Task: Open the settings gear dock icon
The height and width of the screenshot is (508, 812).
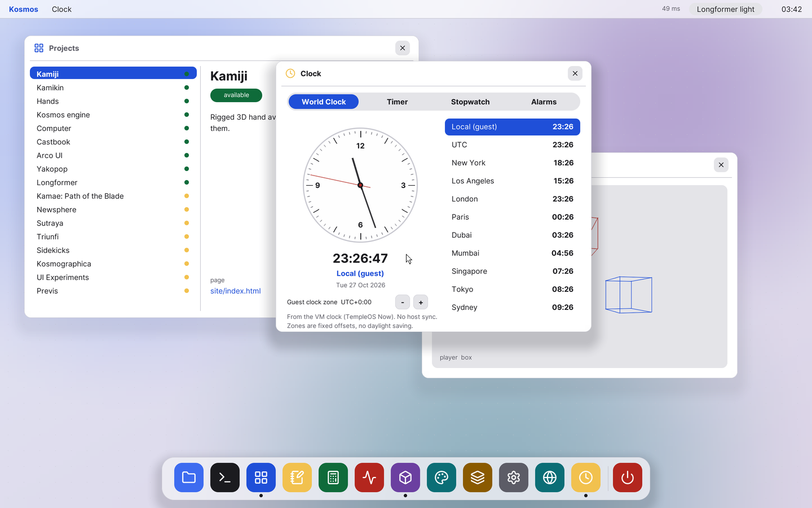Action: click(x=514, y=478)
